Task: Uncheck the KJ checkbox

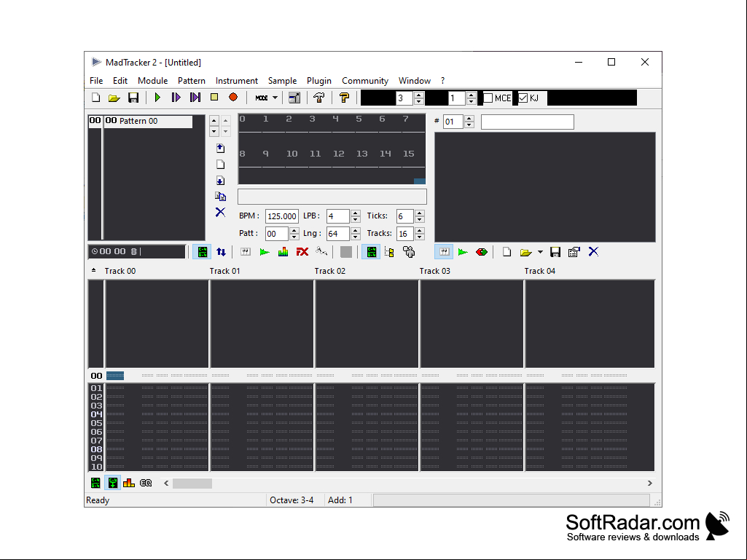Action: tap(523, 98)
